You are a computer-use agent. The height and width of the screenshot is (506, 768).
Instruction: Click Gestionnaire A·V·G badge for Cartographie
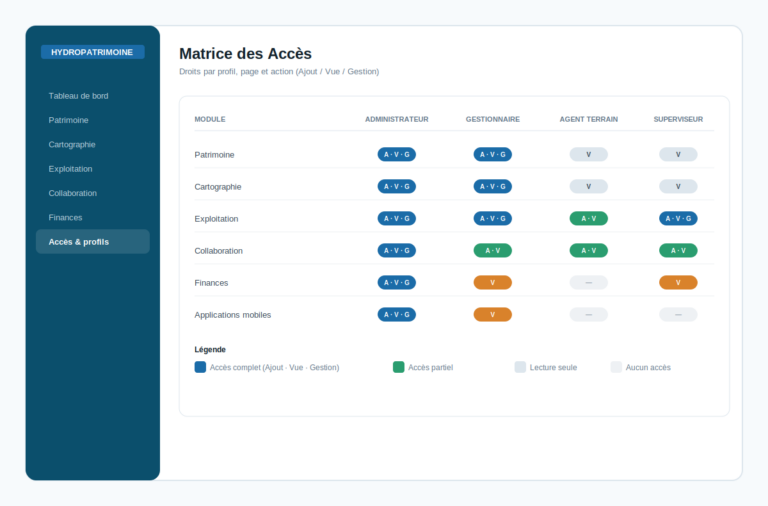click(493, 187)
